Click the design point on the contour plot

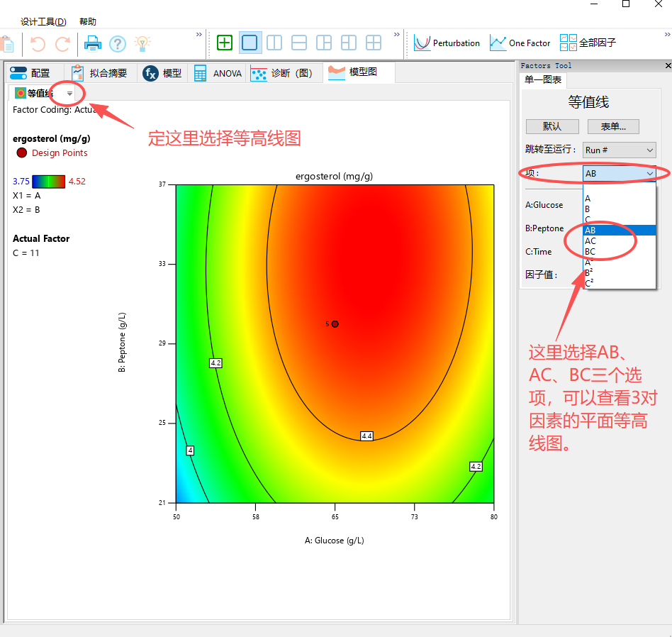click(x=335, y=323)
